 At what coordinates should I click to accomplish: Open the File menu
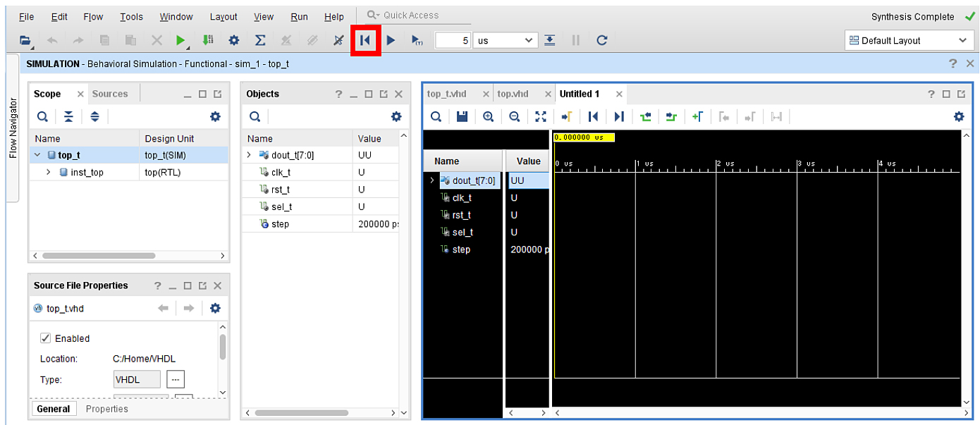[x=26, y=16]
